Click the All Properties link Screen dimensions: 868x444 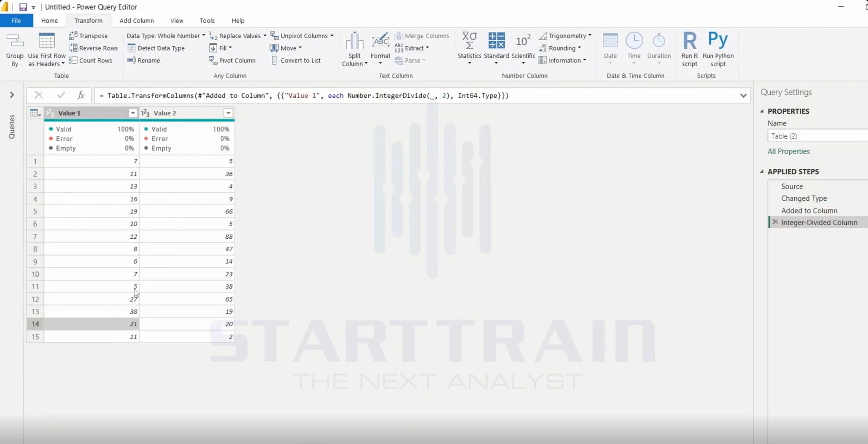788,151
